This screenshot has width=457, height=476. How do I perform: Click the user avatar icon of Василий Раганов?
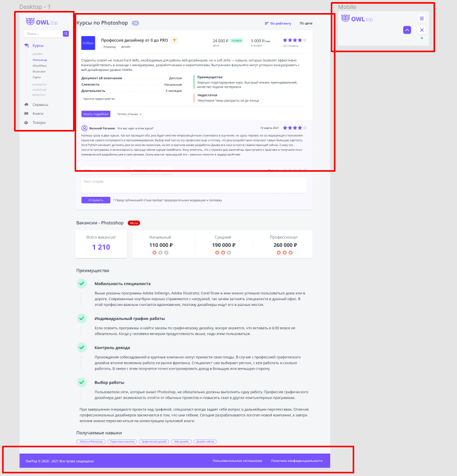[x=85, y=128]
